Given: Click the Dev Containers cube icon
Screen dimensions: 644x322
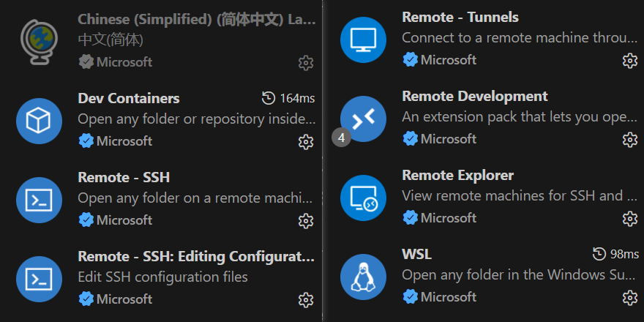Looking at the screenshot, I should 39,121.
